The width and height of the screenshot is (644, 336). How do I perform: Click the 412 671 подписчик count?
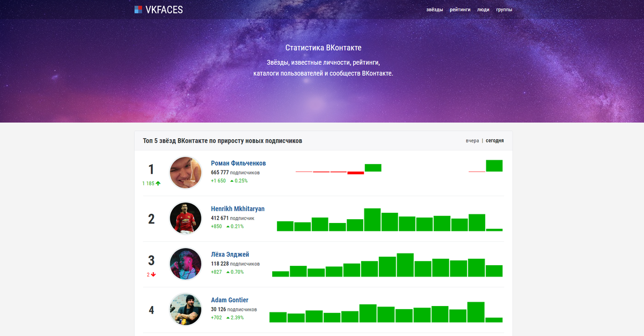(232, 218)
